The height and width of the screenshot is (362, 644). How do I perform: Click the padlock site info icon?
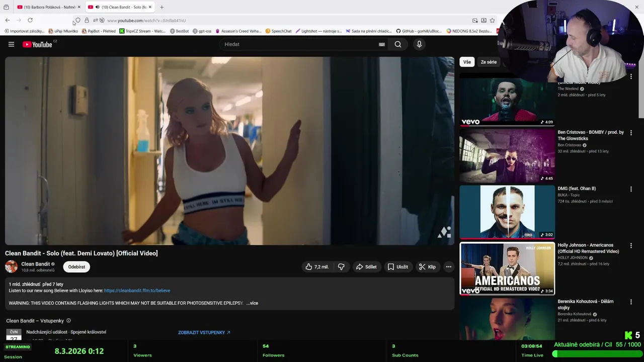87,21
